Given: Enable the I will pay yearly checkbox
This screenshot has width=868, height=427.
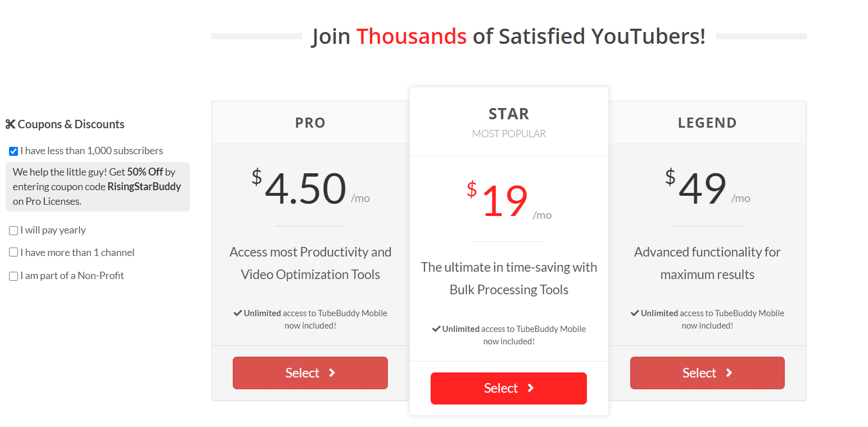Looking at the screenshot, I should click(x=13, y=231).
